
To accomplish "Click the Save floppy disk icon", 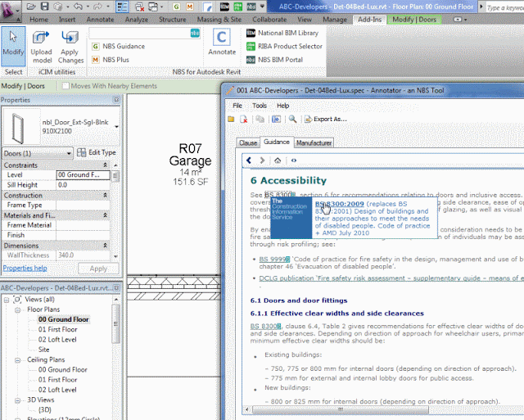I will tap(45, 7).
